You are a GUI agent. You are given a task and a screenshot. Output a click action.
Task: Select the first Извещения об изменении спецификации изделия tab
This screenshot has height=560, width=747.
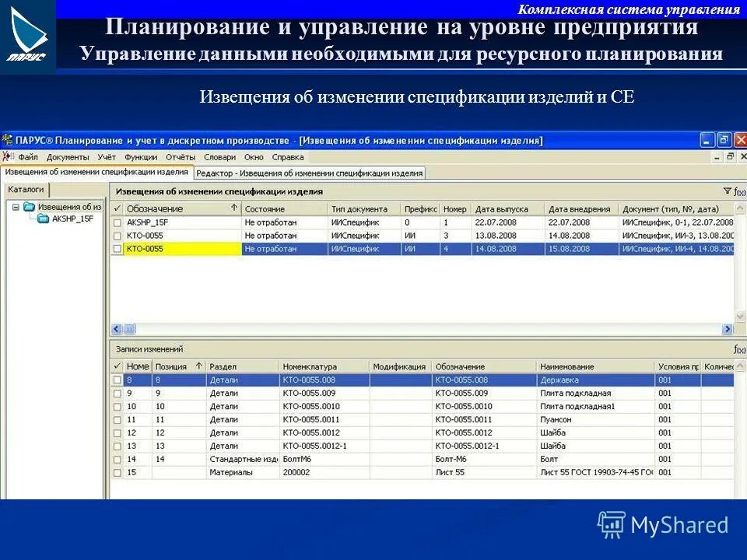96,172
